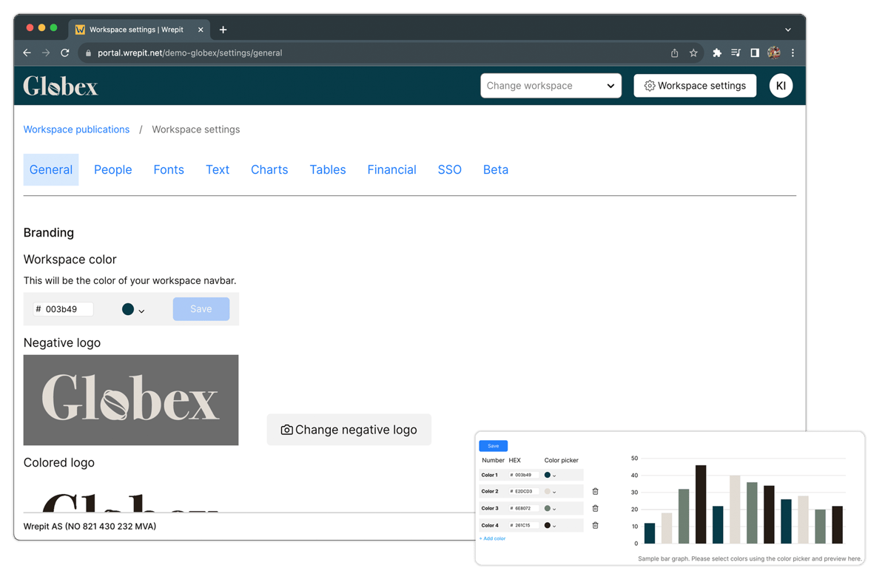Go to the Tables tab
The height and width of the screenshot is (588, 888).
click(328, 169)
